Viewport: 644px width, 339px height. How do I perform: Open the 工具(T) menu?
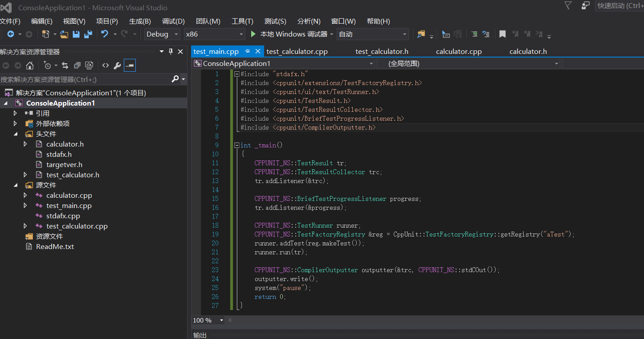(x=242, y=21)
